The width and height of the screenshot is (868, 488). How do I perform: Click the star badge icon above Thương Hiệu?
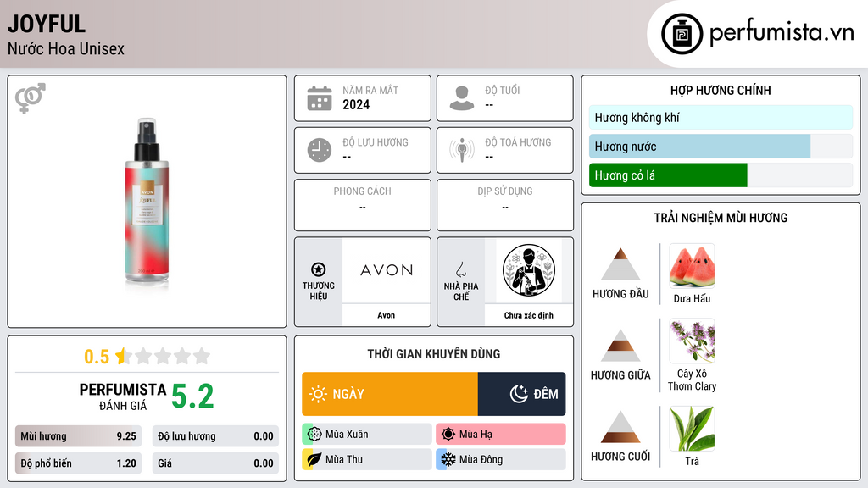pyautogui.click(x=319, y=269)
